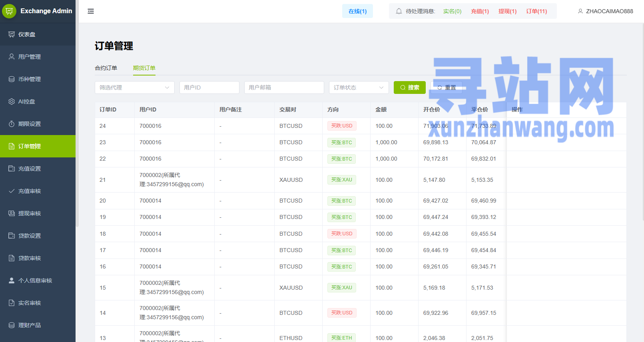This screenshot has height=342, width=644.
Task: Click the 贷款设置 sidebar folder icon
Action: 12,236
